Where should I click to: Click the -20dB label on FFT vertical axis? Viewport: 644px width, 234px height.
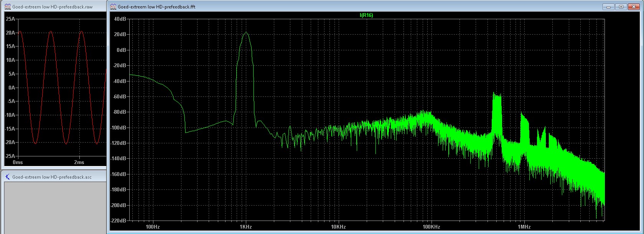(119, 65)
